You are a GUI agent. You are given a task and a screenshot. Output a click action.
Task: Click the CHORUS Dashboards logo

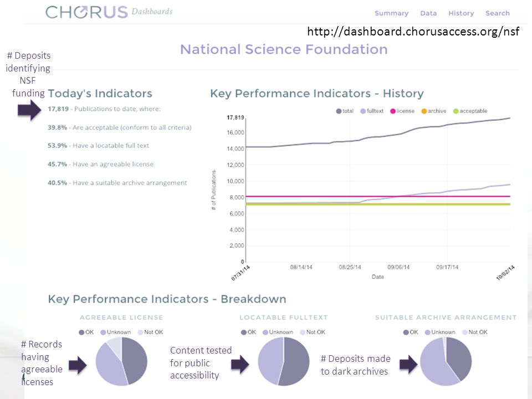(109, 12)
